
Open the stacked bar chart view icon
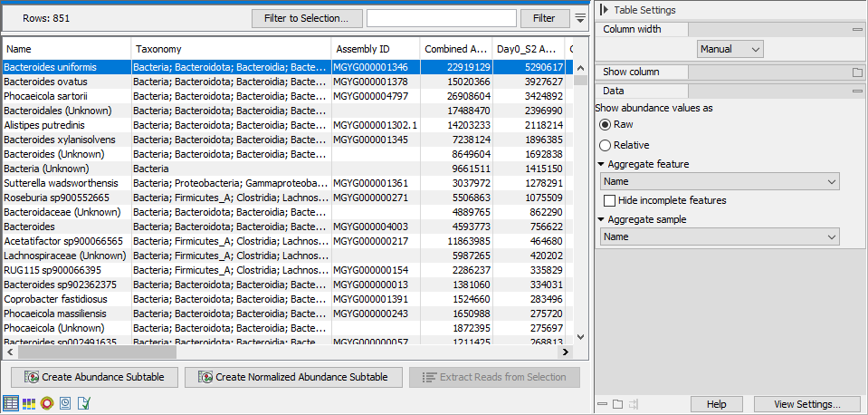pyautogui.click(x=29, y=402)
